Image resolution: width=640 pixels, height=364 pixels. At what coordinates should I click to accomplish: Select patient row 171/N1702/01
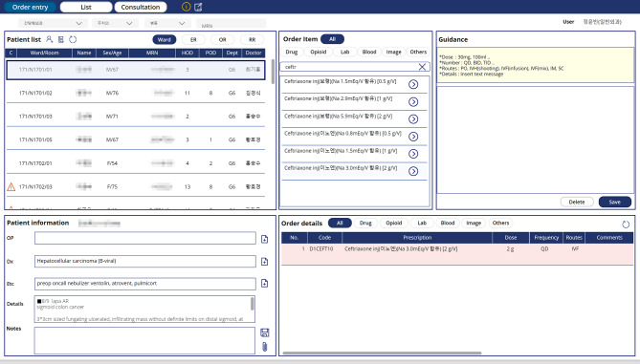tap(136, 163)
